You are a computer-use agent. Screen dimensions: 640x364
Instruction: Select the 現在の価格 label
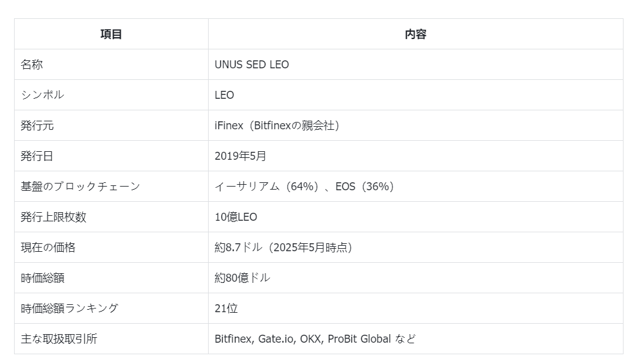48,248
